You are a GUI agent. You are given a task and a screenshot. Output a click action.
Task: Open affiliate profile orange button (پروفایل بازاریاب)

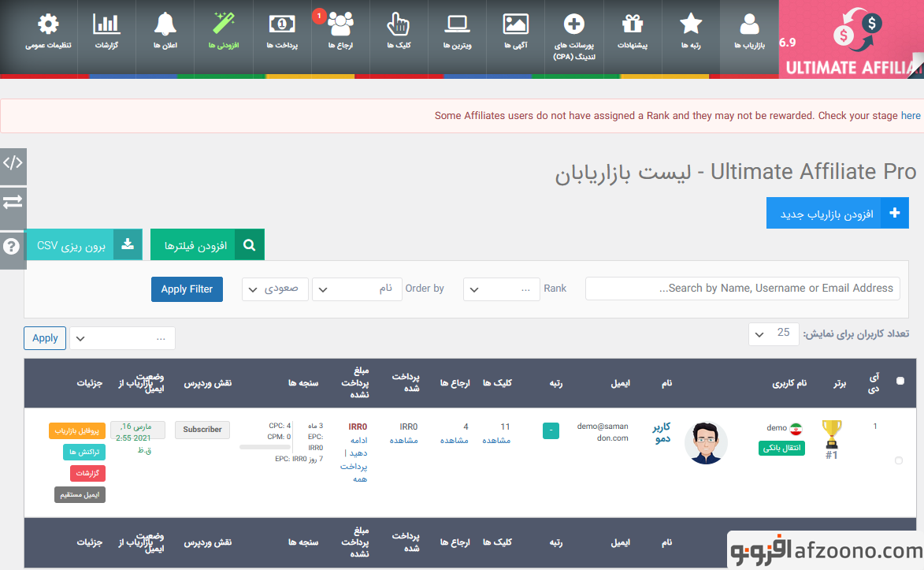coord(77,430)
